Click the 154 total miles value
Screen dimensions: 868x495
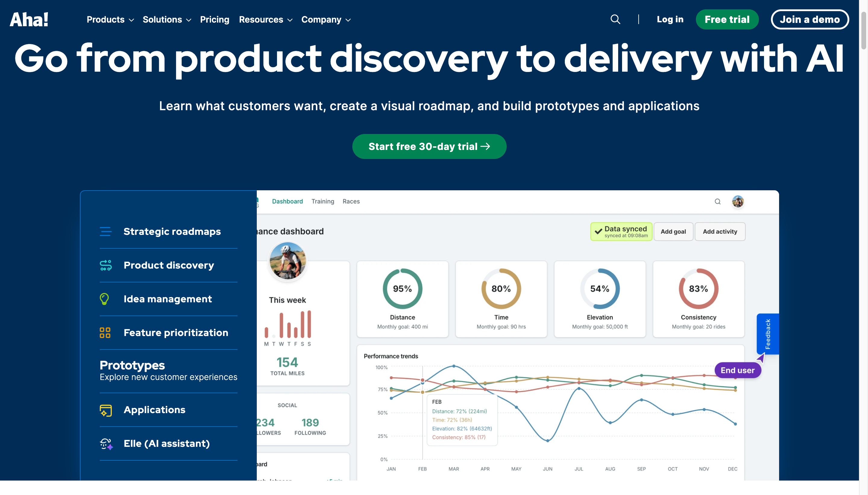[x=287, y=363]
